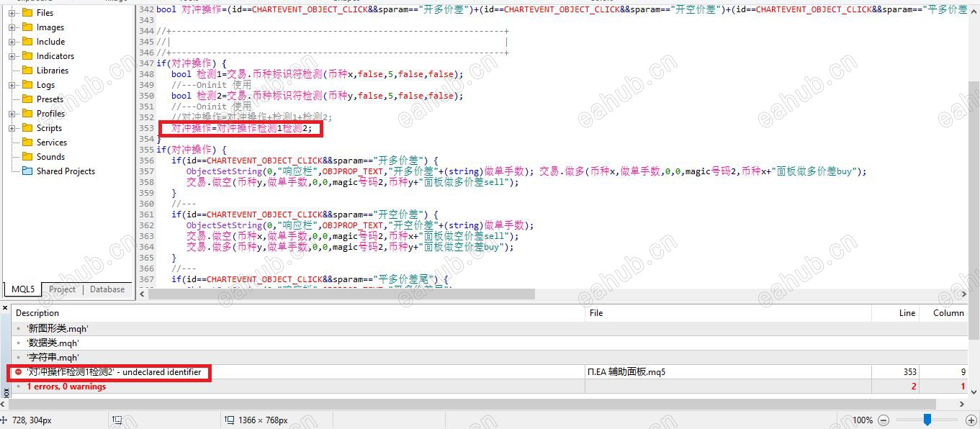Sort errors by the Line column header
Image resolution: width=980 pixels, height=429 pixels.
tap(896, 313)
